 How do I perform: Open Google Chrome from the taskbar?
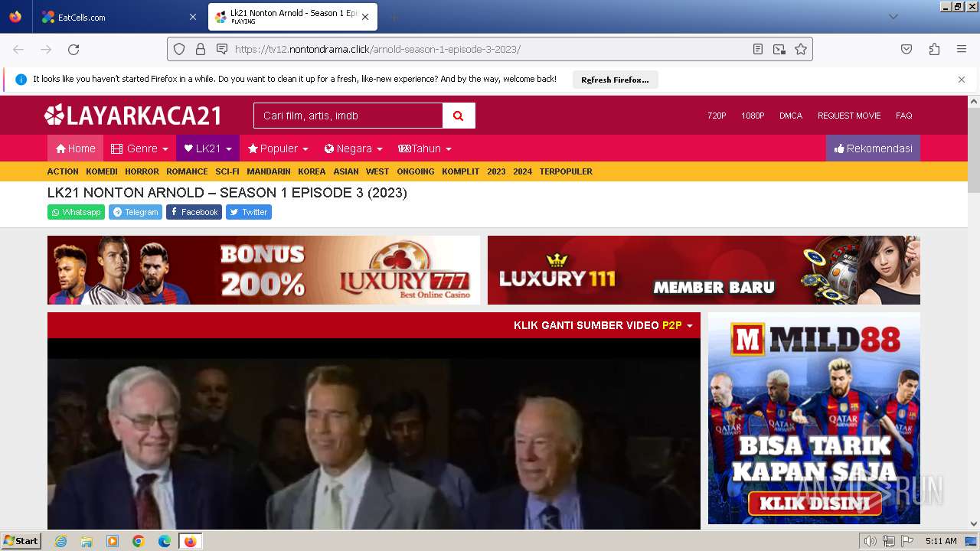point(139,541)
